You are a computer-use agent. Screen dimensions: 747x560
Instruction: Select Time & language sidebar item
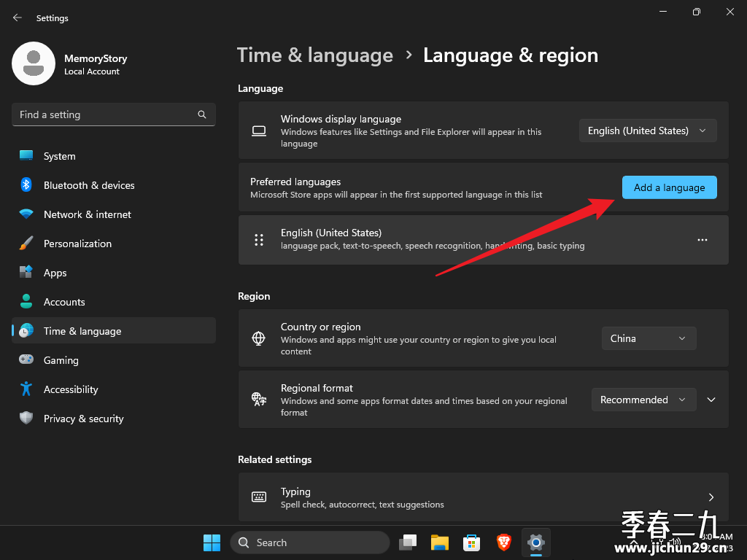click(x=113, y=330)
